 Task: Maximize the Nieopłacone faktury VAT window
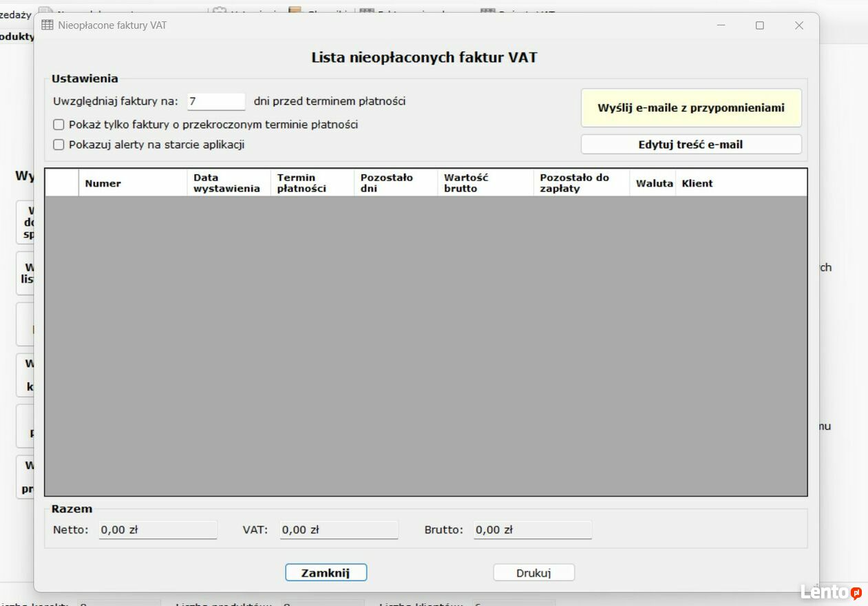(760, 25)
